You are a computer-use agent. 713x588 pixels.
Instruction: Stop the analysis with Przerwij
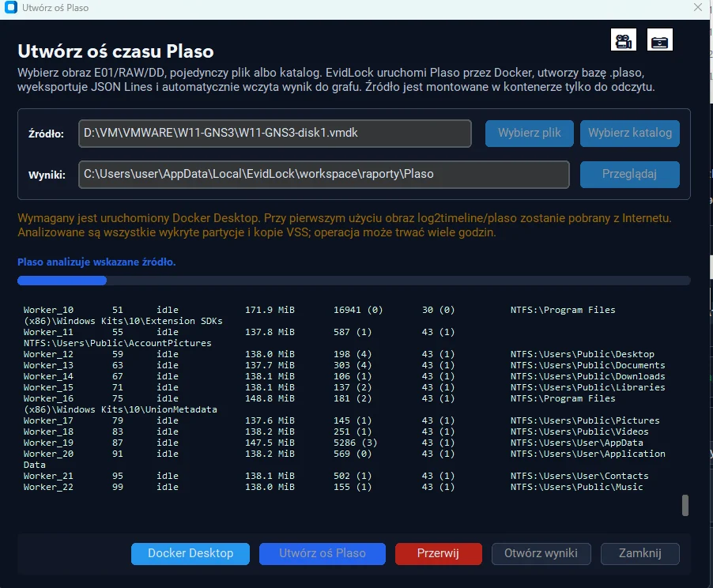pyautogui.click(x=439, y=553)
